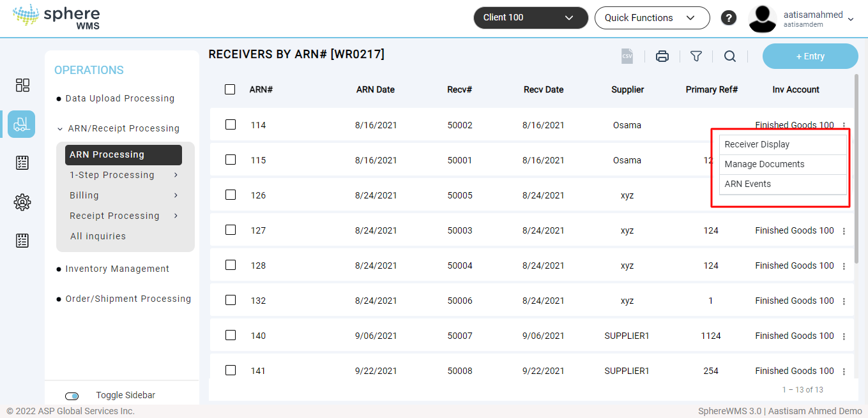Viewport: 868px width, 418px height.
Task: Open dashboard grid icon in left rail
Action: coord(22,86)
